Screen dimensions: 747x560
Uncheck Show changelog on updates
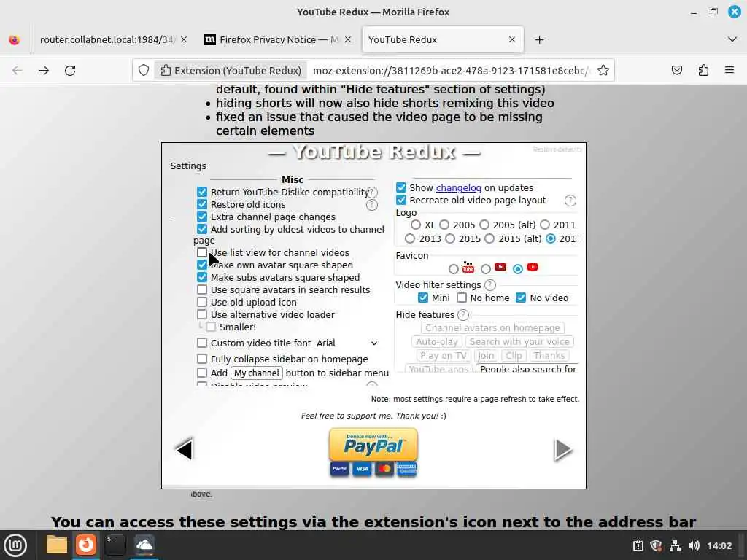(401, 187)
